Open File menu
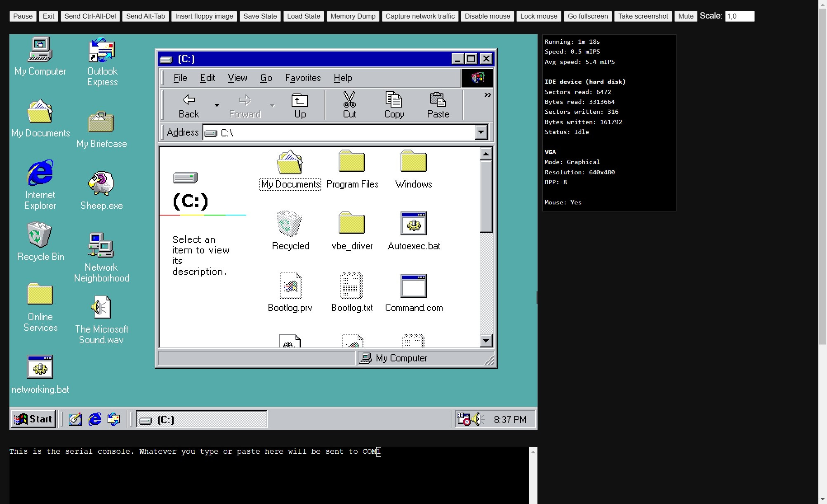Screen dimensions: 827x504 (x=180, y=78)
